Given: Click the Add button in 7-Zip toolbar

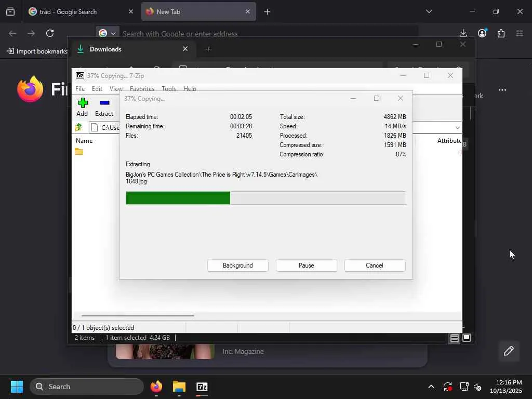Looking at the screenshot, I should (x=82, y=107).
